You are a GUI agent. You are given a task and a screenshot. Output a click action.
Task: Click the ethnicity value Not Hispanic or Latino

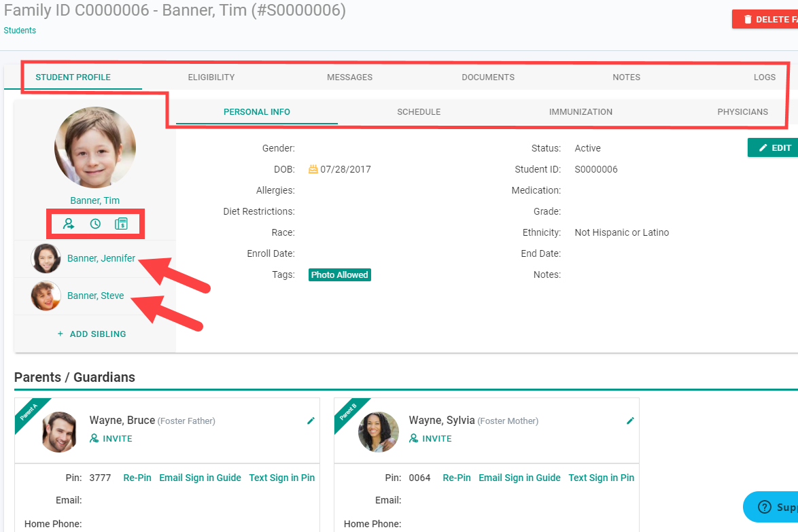622,232
